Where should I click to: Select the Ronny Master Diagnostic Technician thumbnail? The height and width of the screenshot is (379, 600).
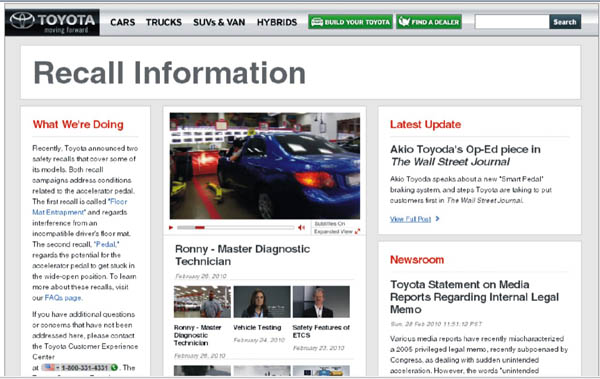point(202,302)
